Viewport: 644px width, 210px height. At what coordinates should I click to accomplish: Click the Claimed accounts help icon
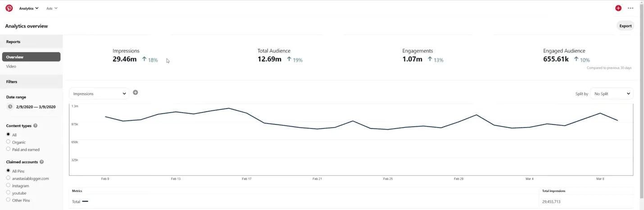click(x=41, y=162)
